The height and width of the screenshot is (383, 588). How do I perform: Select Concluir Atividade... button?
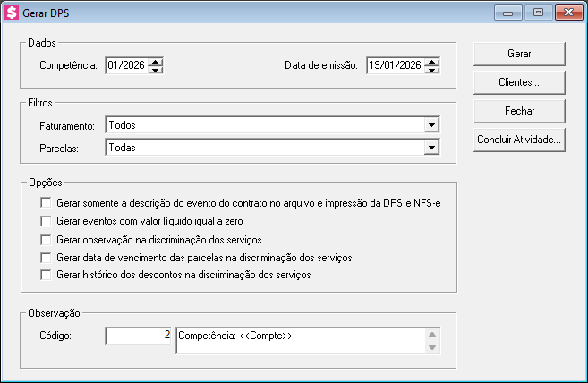(x=518, y=140)
